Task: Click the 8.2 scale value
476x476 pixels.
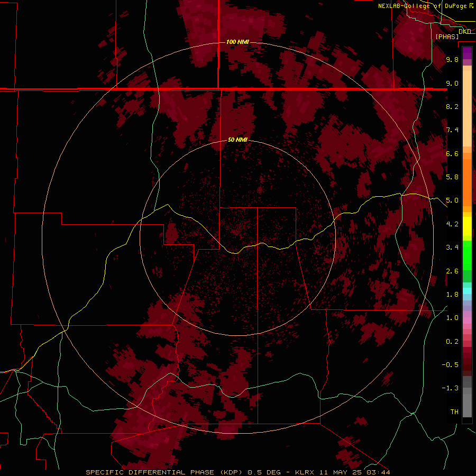Action: point(452,106)
